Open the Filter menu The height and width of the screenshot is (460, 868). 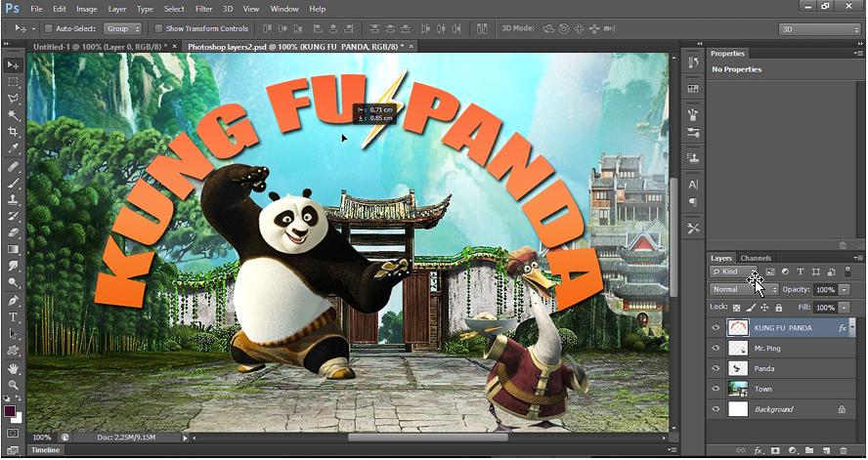click(203, 9)
